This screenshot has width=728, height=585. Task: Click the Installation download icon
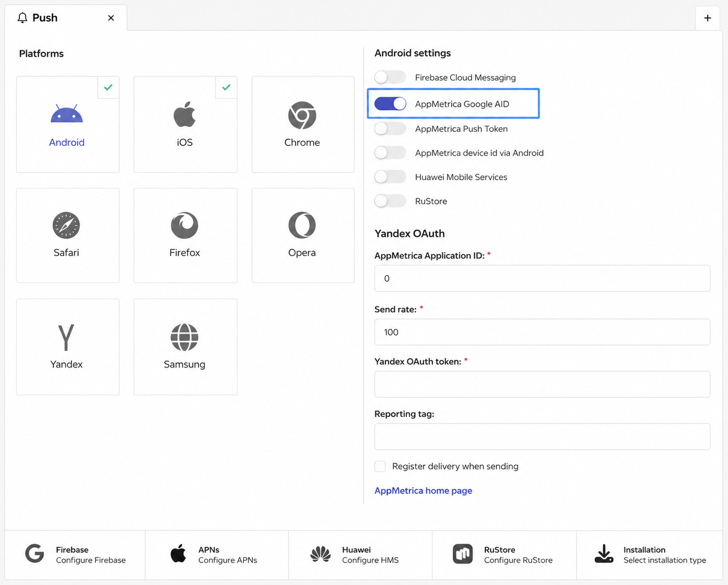click(x=604, y=554)
